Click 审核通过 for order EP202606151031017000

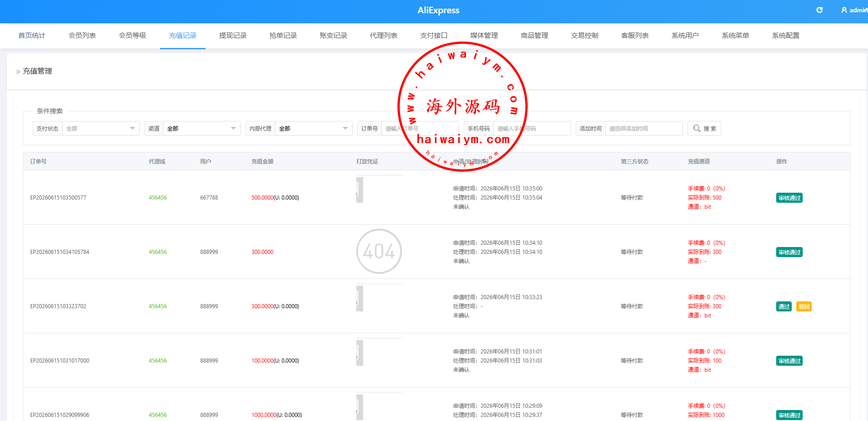coord(789,361)
